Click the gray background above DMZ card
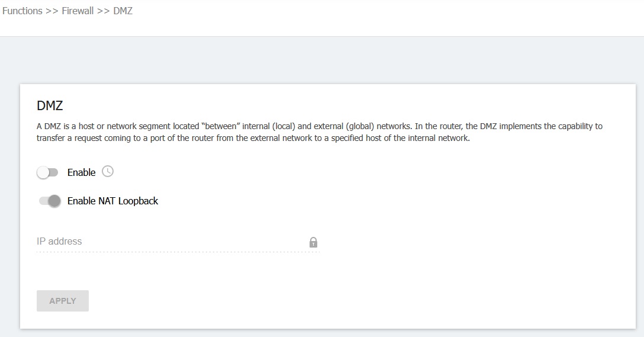644x337 pixels. 322,60
